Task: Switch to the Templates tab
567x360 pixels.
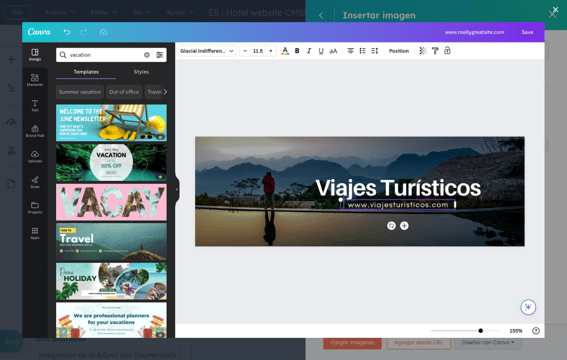Action: click(86, 72)
